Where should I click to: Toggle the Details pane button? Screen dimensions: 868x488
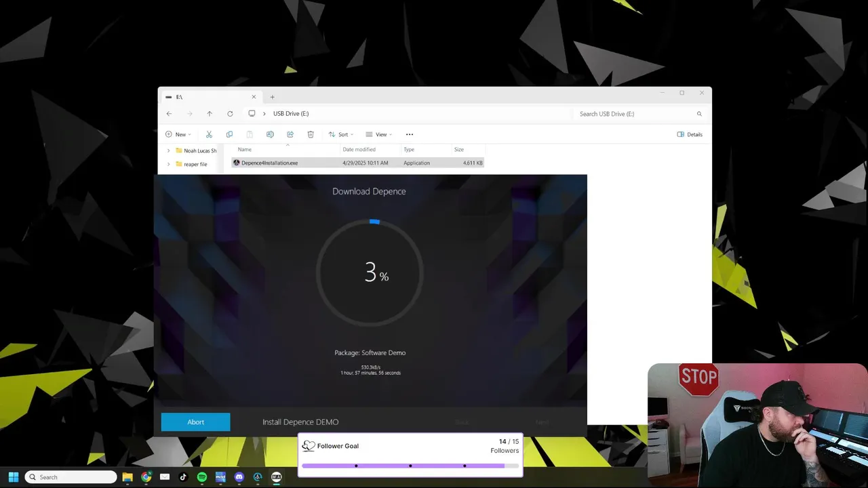coord(690,134)
